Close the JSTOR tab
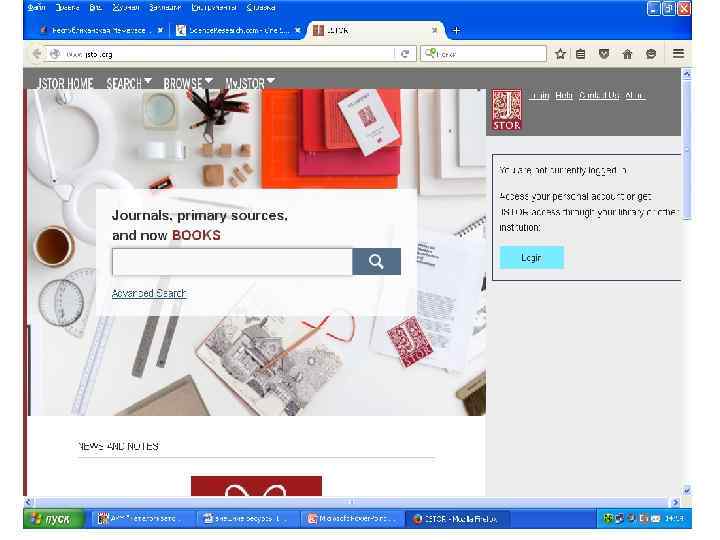Viewport: 720px width, 540px height. [434, 30]
